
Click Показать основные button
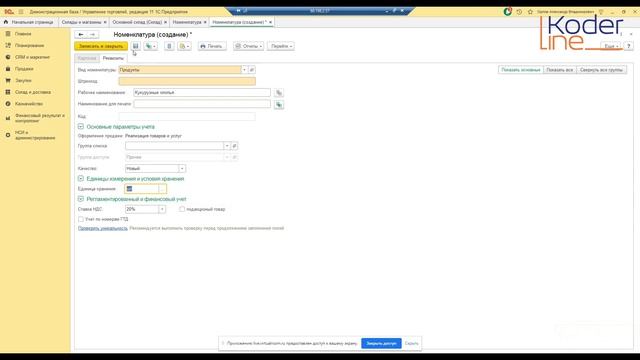520,70
